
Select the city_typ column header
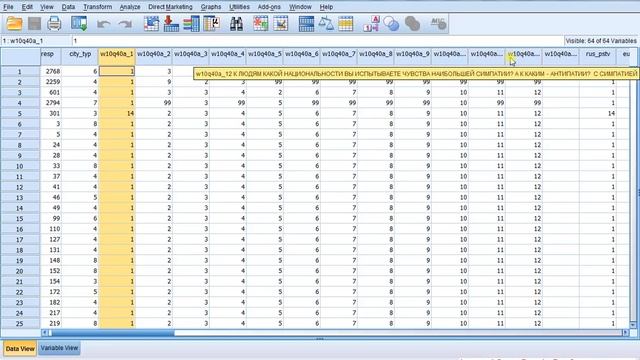[80, 57]
